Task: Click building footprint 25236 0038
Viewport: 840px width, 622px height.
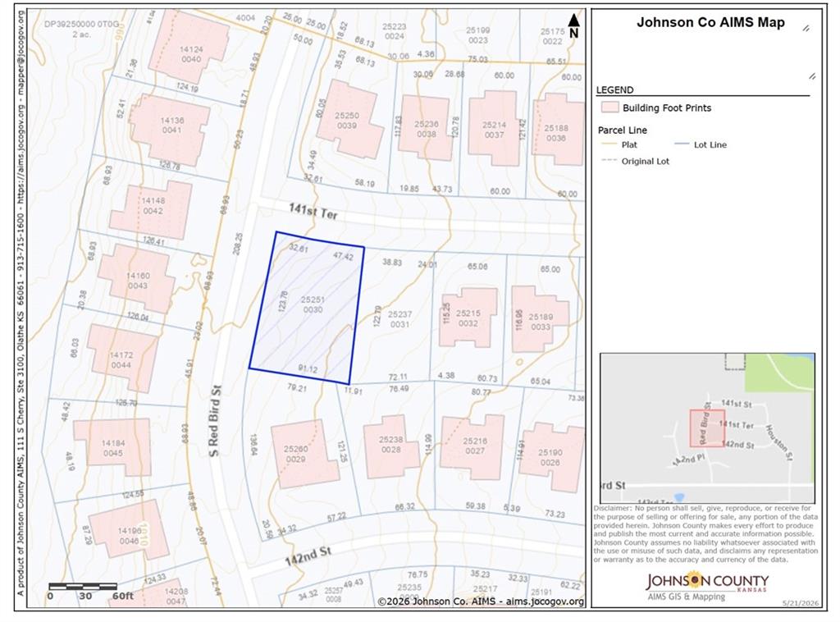Action: (x=427, y=127)
